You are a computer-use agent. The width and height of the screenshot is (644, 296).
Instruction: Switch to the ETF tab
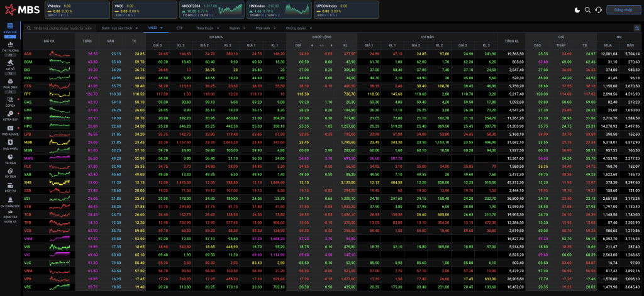coord(180,28)
